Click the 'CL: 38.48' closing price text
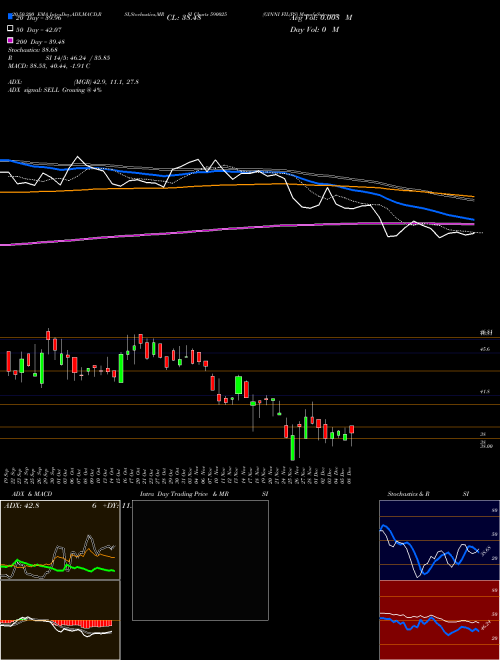Viewport: 500px width, 660px height. (x=184, y=18)
